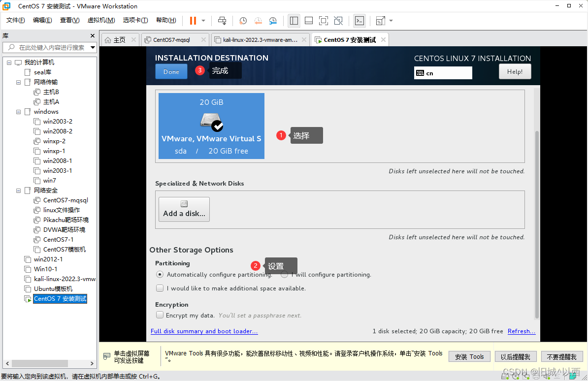588x381 pixels.
Task: Click the Refresh... link
Action: [x=522, y=331]
